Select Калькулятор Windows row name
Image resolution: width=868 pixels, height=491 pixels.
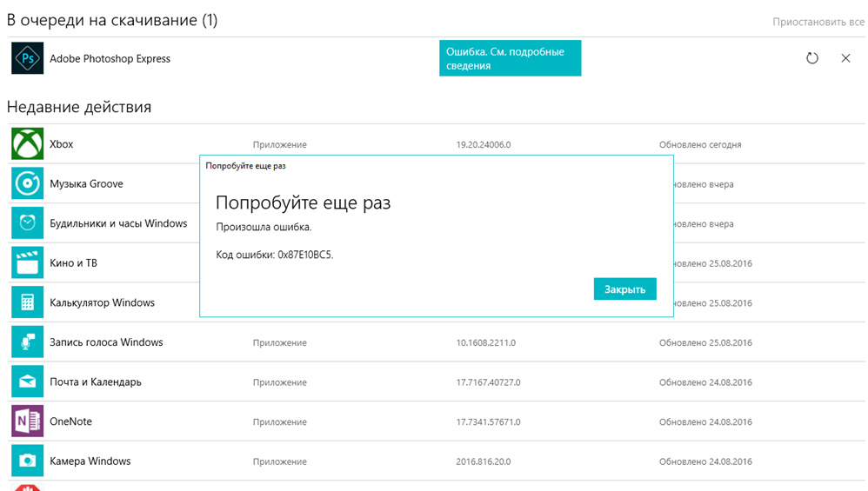102,303
